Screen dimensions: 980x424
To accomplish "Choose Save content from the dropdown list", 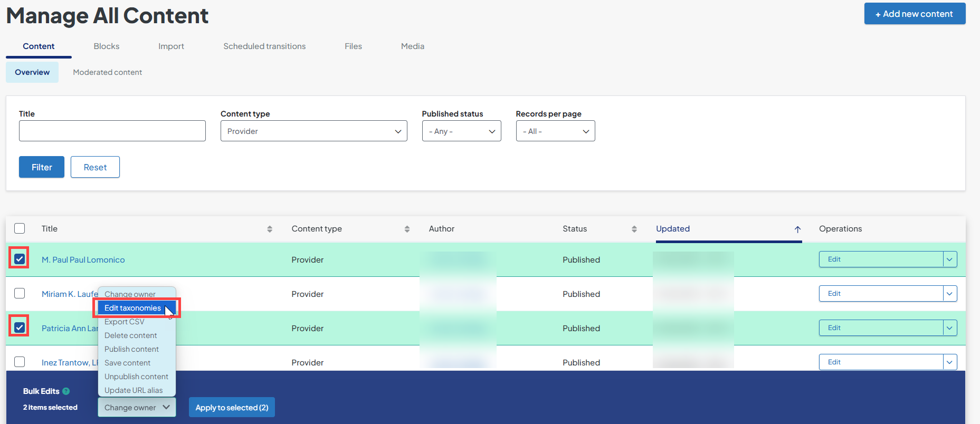I will pos(137,363).
